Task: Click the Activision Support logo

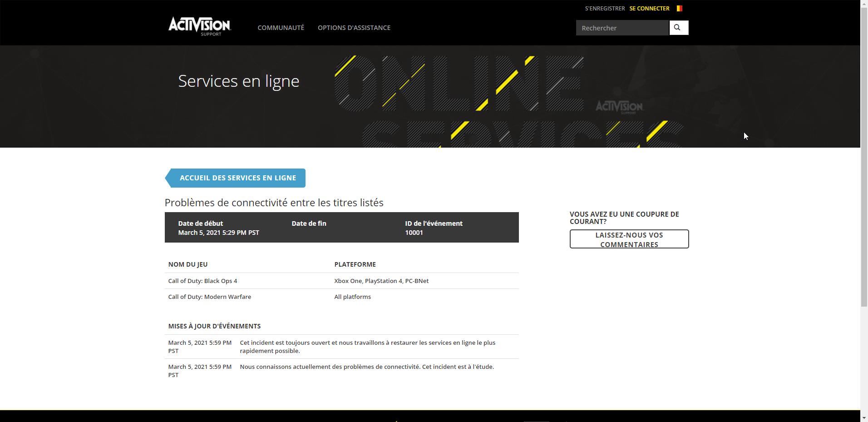Action: pos(199,26)
